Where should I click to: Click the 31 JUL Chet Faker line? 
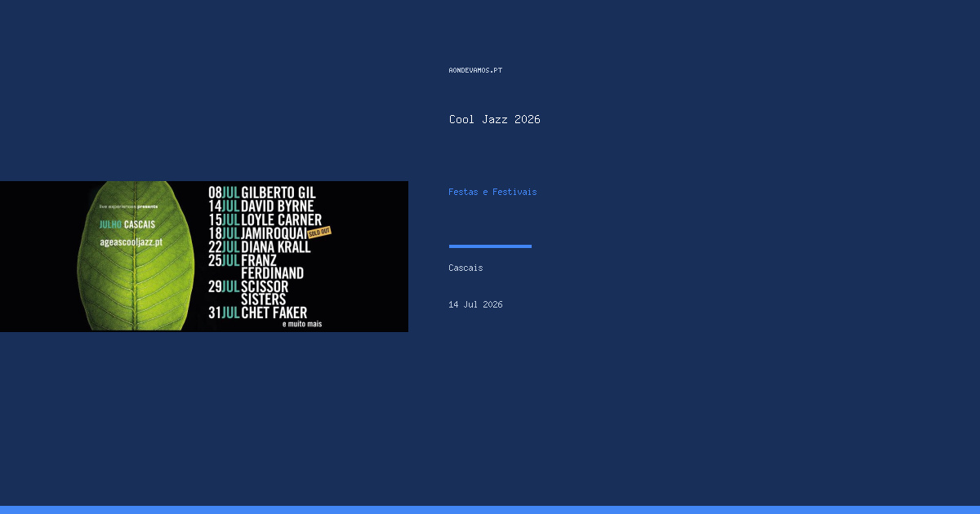coord(258,312)
